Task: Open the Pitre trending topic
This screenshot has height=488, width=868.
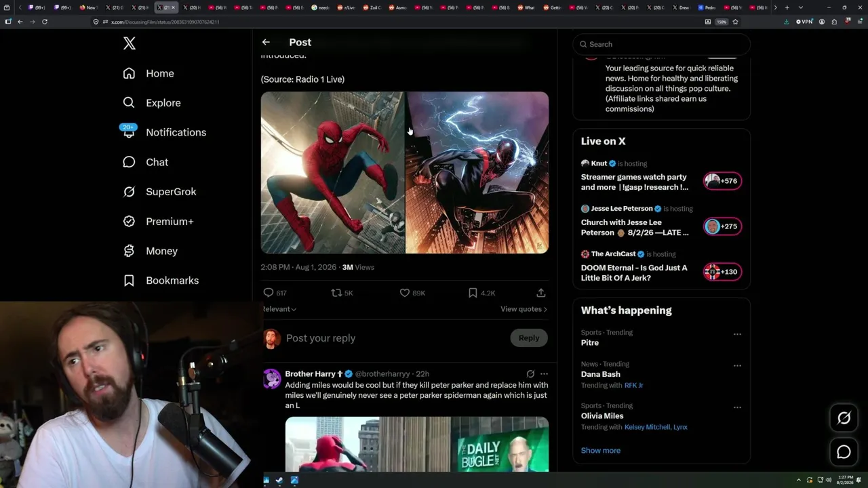Action: [x=590, y=343]
